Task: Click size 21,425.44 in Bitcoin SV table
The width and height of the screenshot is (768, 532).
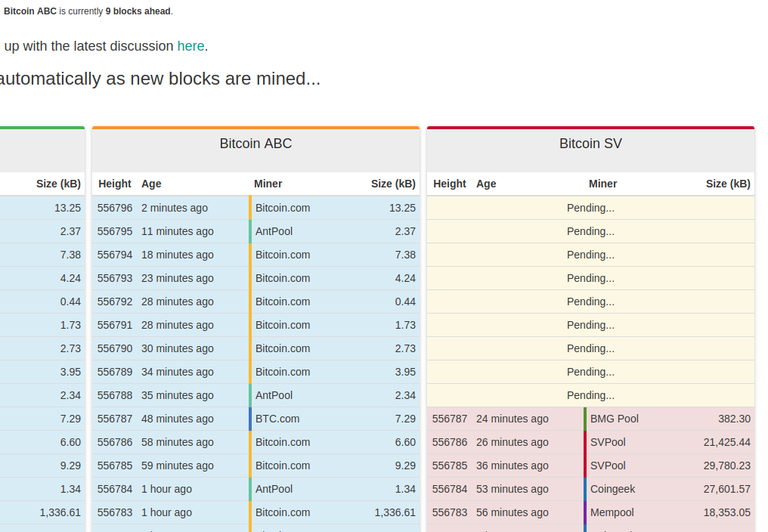Action: tap(727, 442)
